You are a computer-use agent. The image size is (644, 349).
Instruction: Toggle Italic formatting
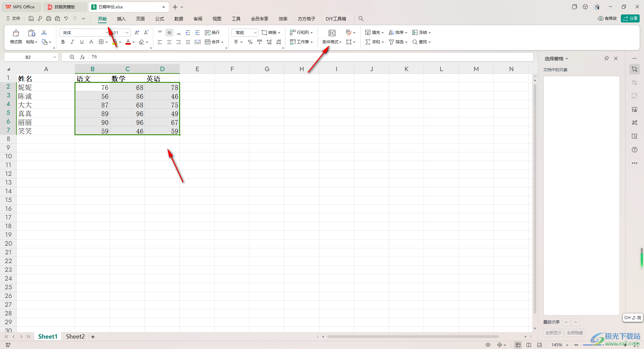click(72, 42)
